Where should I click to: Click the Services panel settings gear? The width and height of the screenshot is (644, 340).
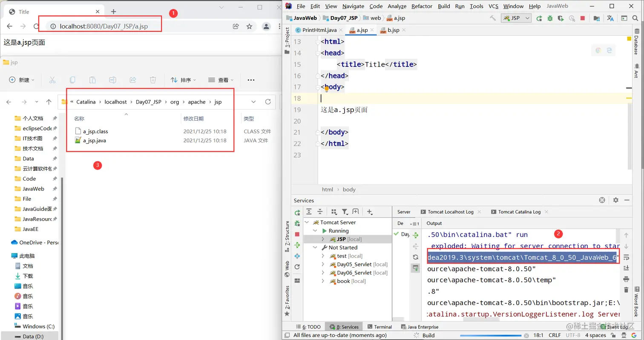[615, 200]
